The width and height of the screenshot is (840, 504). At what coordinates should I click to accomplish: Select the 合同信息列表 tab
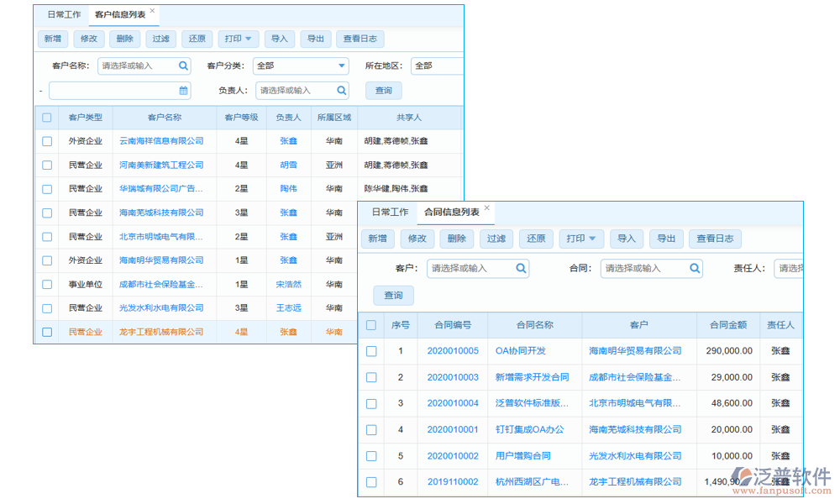coord(450,213)
